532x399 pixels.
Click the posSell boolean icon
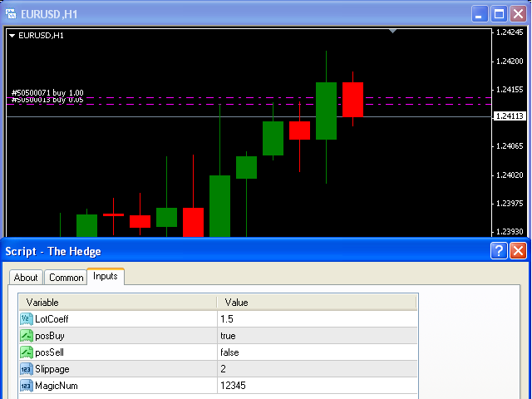point(26,352)
